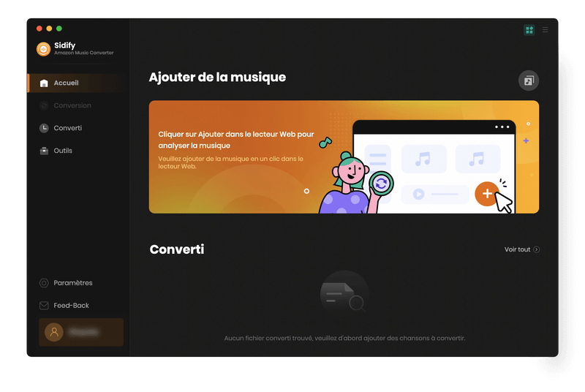Open Outils via the toolbox icon
Image resolution: width=585 pixels, height=392 pixels.
(44, 151)
